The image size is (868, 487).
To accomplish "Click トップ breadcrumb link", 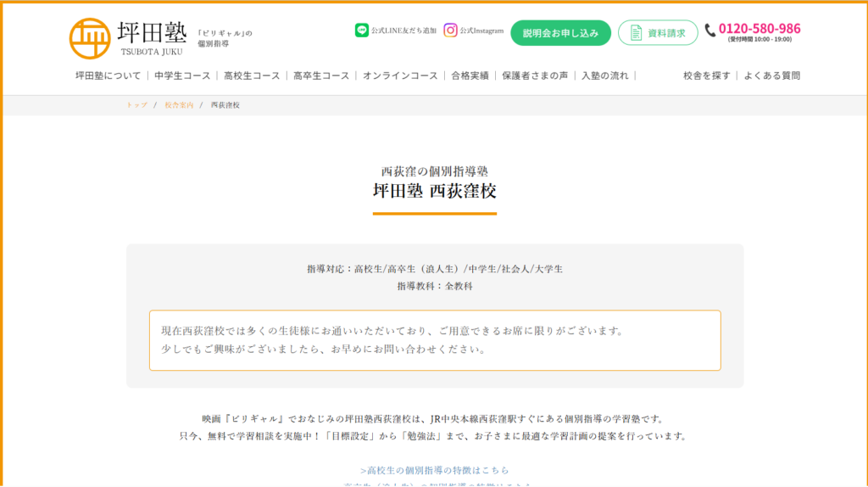I will (x=136, y=105).
